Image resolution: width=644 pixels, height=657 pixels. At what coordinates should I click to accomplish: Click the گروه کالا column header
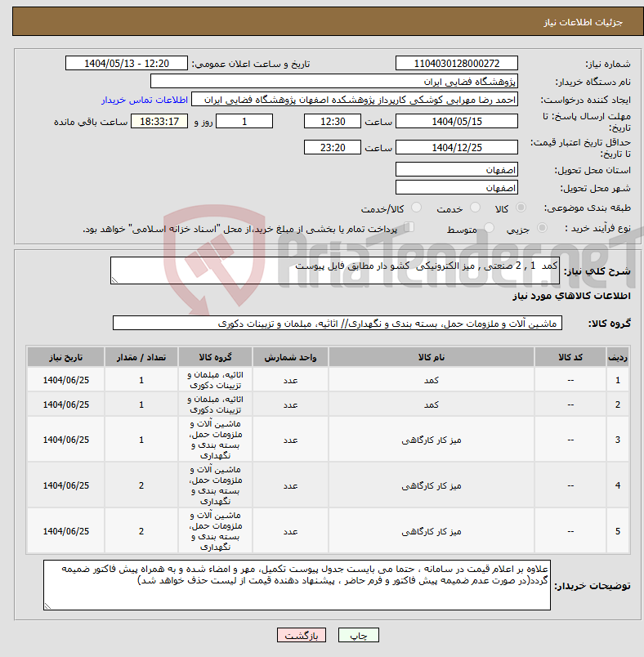(215, 357)
